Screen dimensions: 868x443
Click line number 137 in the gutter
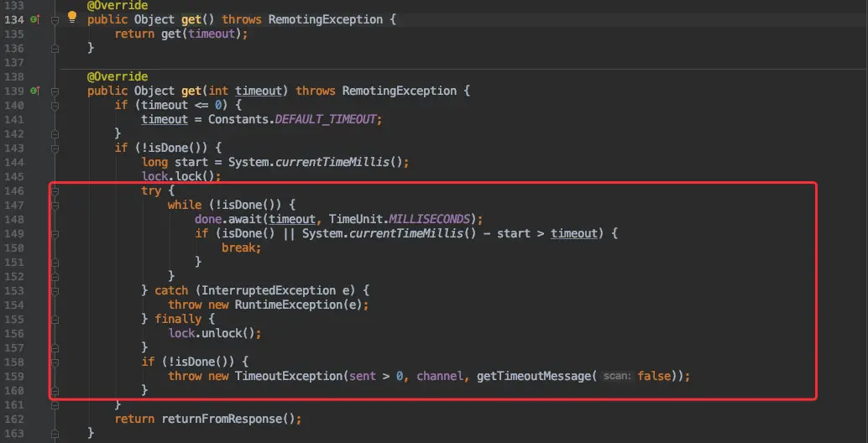[x=13, y=62]
